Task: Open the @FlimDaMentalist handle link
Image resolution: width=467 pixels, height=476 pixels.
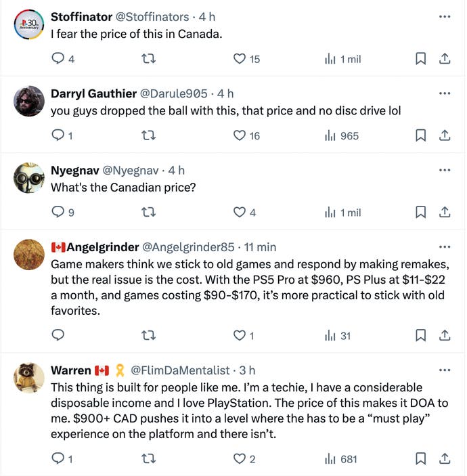Action: pos(180,370)
